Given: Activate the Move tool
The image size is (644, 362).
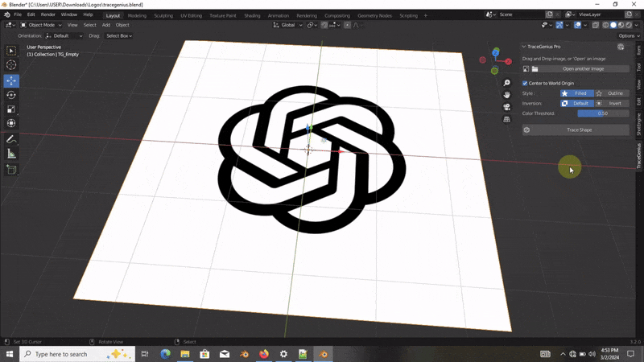Looking at the screenshot, I should (11, 81).
